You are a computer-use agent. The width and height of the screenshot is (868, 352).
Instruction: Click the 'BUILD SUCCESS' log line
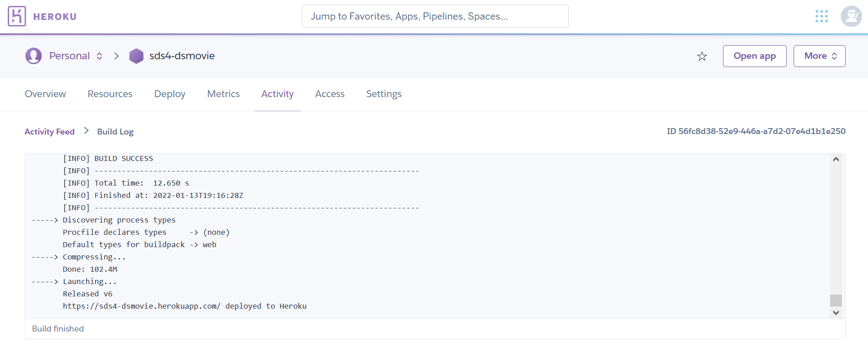[x=108, y=159]
